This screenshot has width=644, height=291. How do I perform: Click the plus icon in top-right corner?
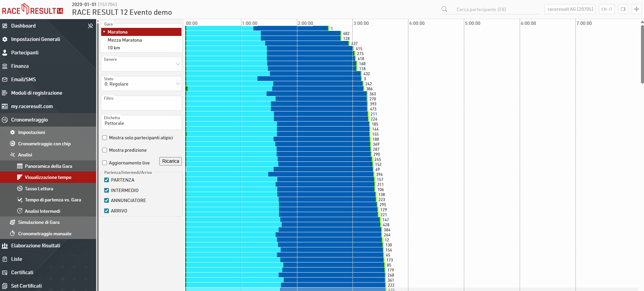tap(636, 9)
